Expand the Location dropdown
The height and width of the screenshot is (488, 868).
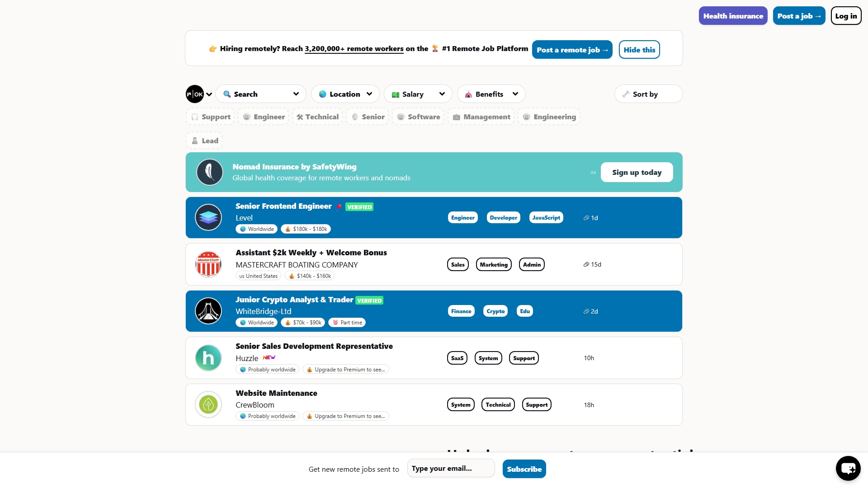click(345, 94)
